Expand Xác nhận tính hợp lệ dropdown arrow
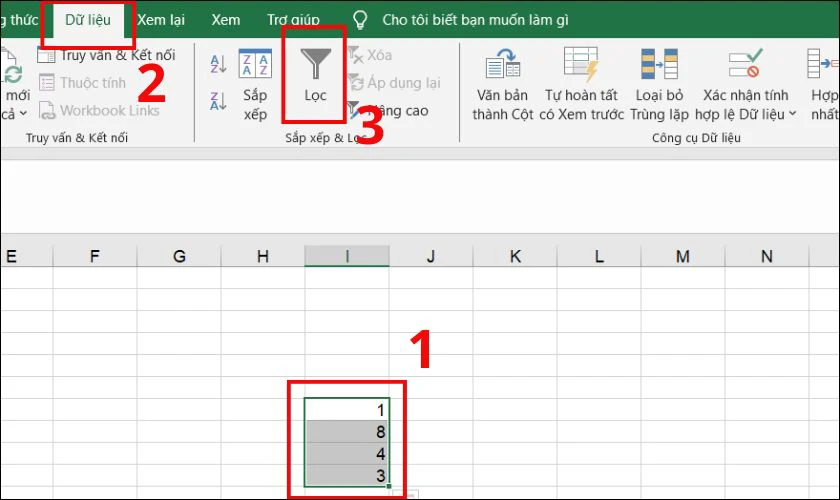Viewport: 840px width, 500px height. [792, 114]
